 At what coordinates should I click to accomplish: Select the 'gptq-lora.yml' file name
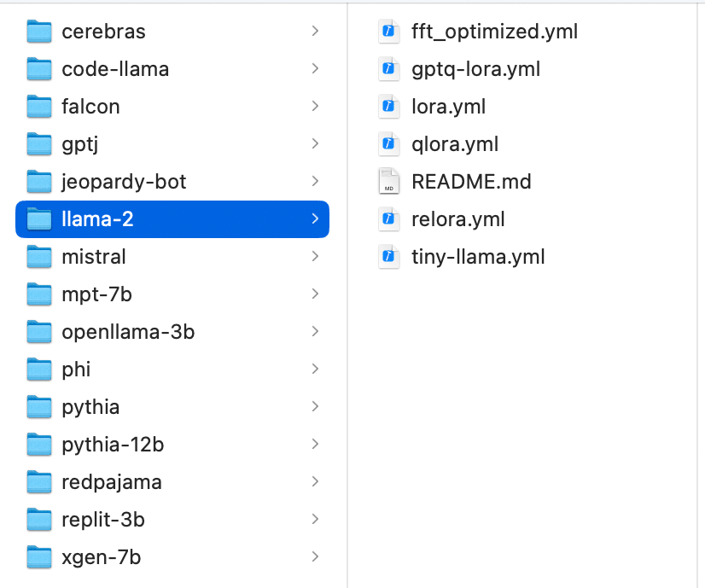tap(475, 70)
